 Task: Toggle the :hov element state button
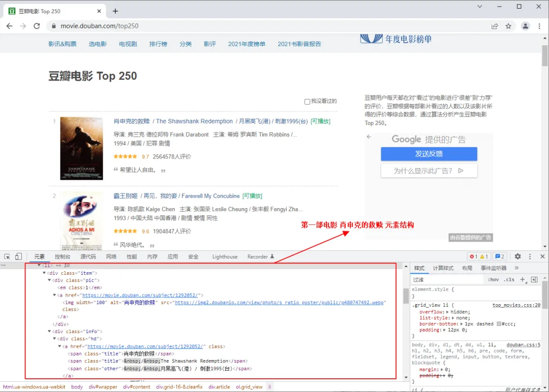(x=493, y=279)
